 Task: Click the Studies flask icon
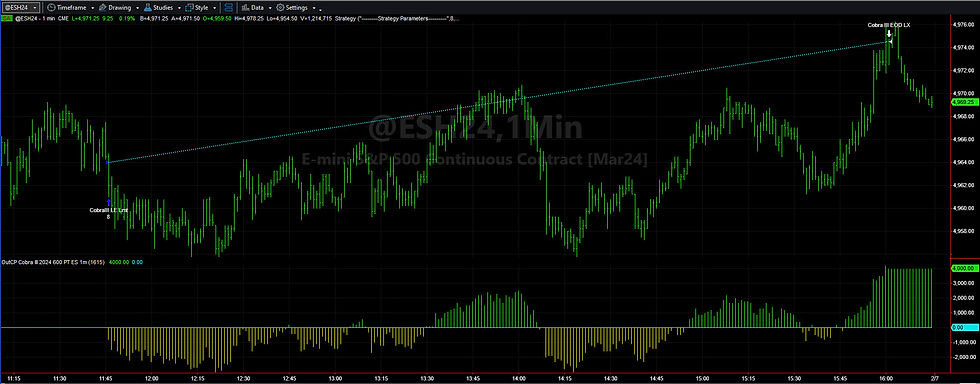(148, 8)
